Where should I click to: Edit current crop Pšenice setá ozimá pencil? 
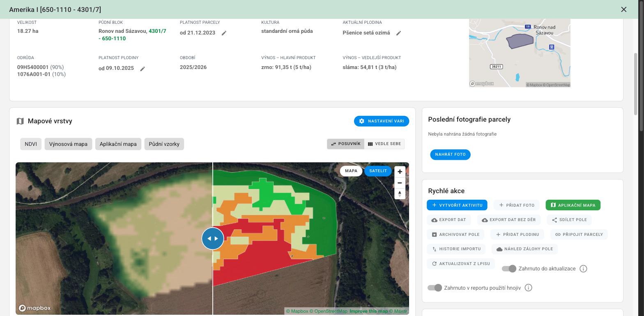pyautogui.click(x=398, y=33)
